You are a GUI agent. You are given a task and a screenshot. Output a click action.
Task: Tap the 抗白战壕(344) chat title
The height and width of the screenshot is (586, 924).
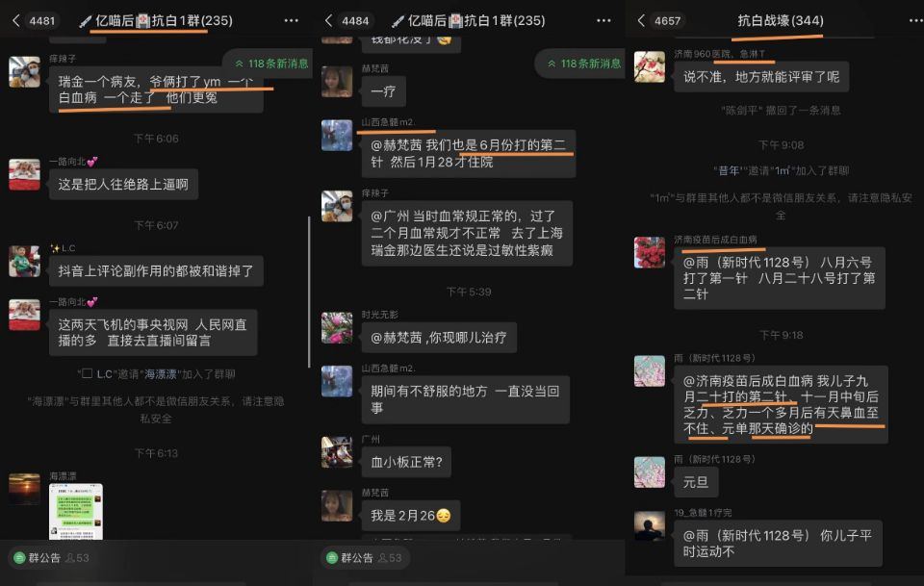781,20
